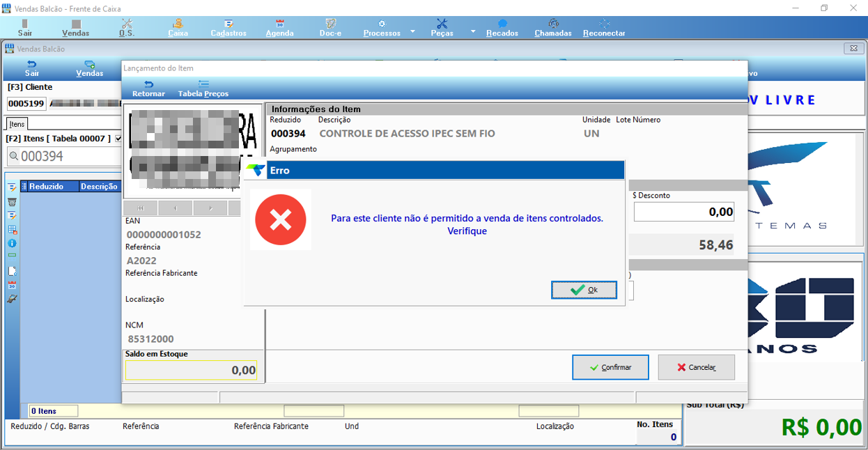This screenshot has height=450, width=868.
Task: Open Tabela Preços in the item dialog
Action: [x=203, y=88]
